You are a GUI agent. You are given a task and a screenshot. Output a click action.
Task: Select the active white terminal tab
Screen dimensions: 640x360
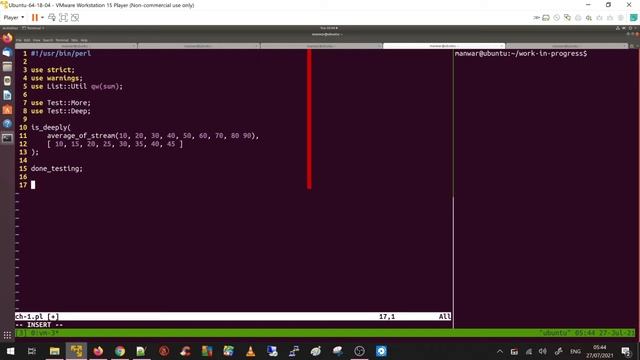(x=444, y=46)
